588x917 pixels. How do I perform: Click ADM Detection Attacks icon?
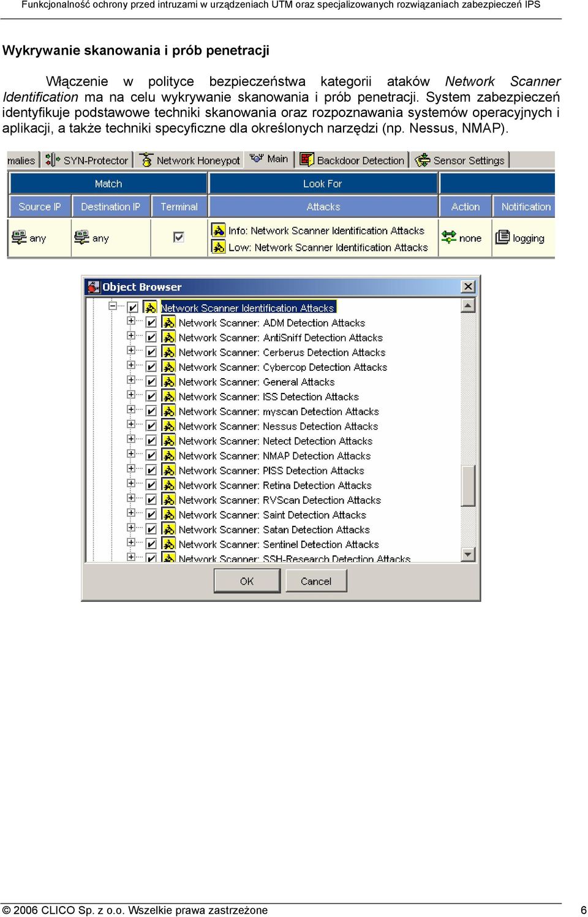pos(169,322)
